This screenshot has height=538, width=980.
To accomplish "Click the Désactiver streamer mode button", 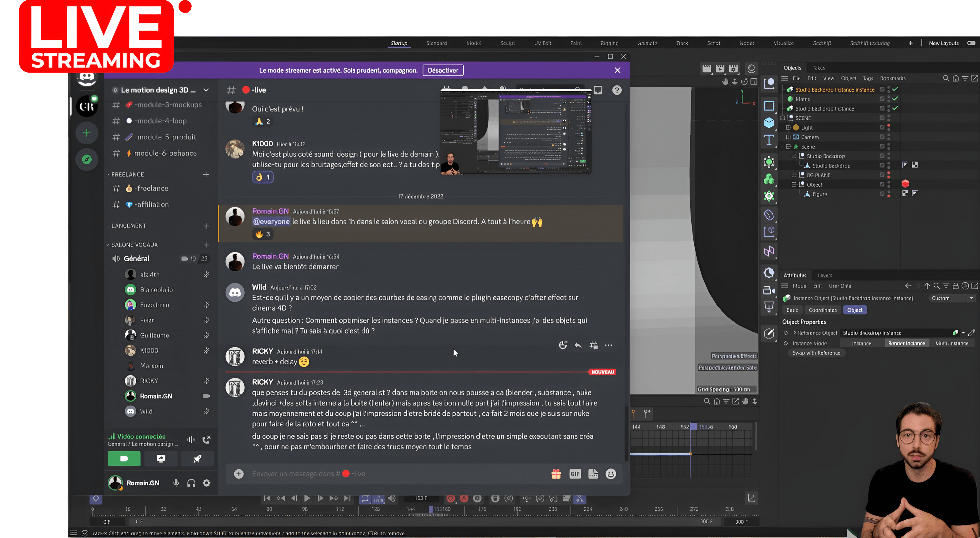I will [x=443, y=70].
